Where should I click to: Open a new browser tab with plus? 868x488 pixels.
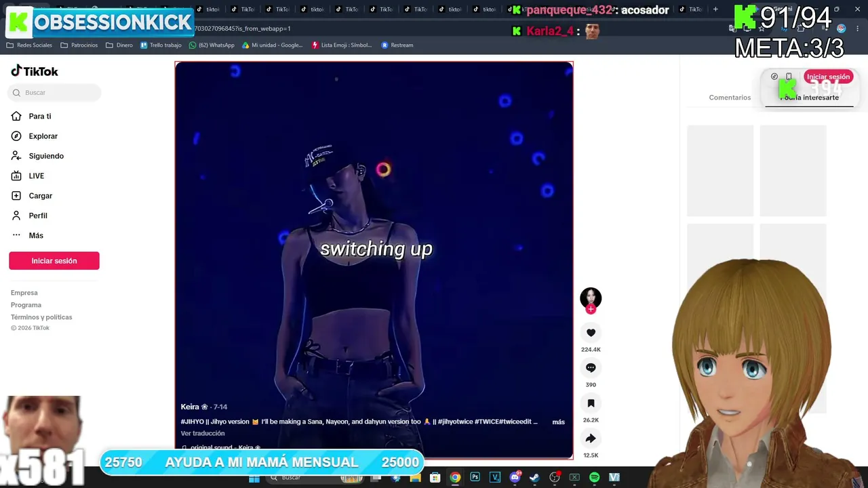coord(715,9)
